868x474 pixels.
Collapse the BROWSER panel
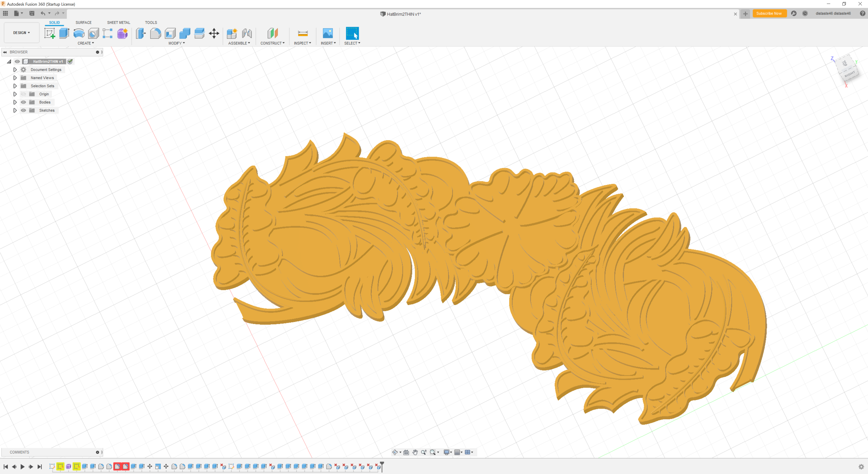(x=5, y=52)
